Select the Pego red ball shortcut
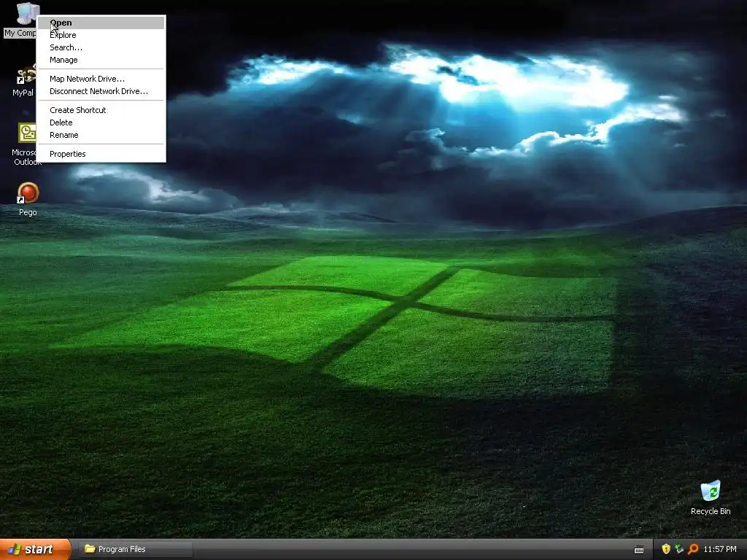This screenshot has height=560, width=747. [28, 199]
